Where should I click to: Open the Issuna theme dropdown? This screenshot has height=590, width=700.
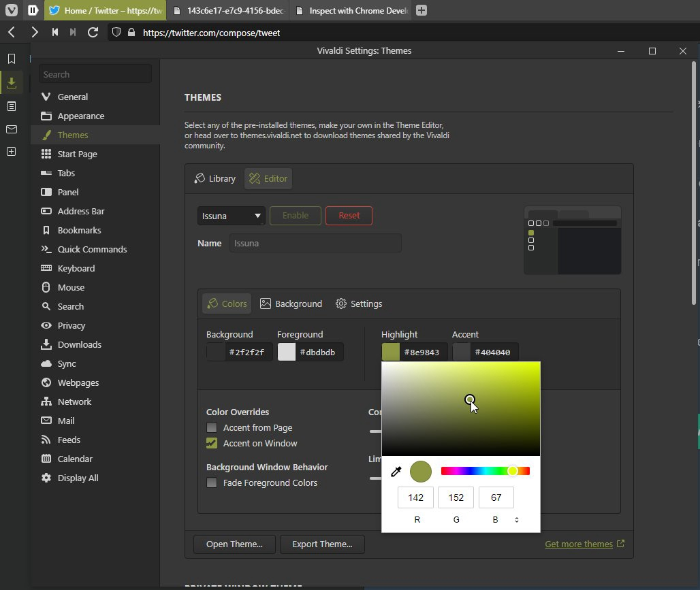pos(232,216)
